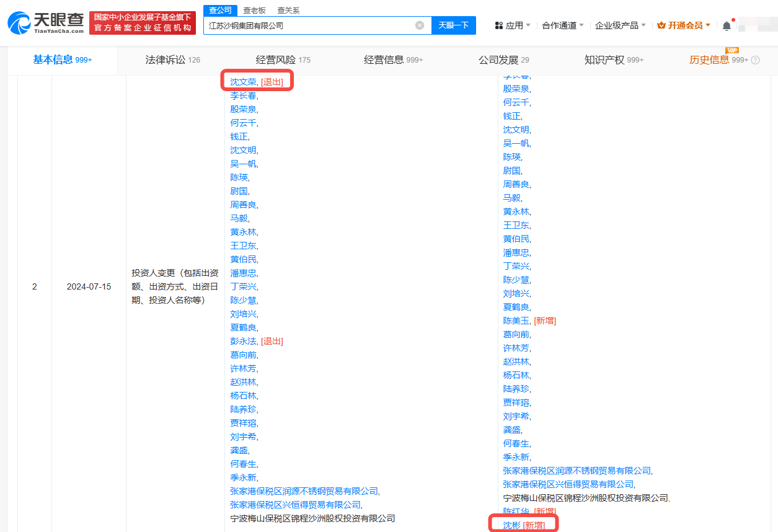The image size is (778, 532).
Task: Click inside the company search input field
Action: pyautogui.click(x=310, y=25)
